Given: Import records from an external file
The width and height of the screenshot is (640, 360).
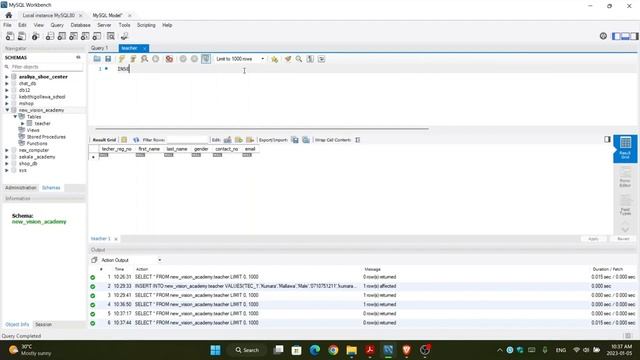Looking at the screenshot, I should click(306, 140).
